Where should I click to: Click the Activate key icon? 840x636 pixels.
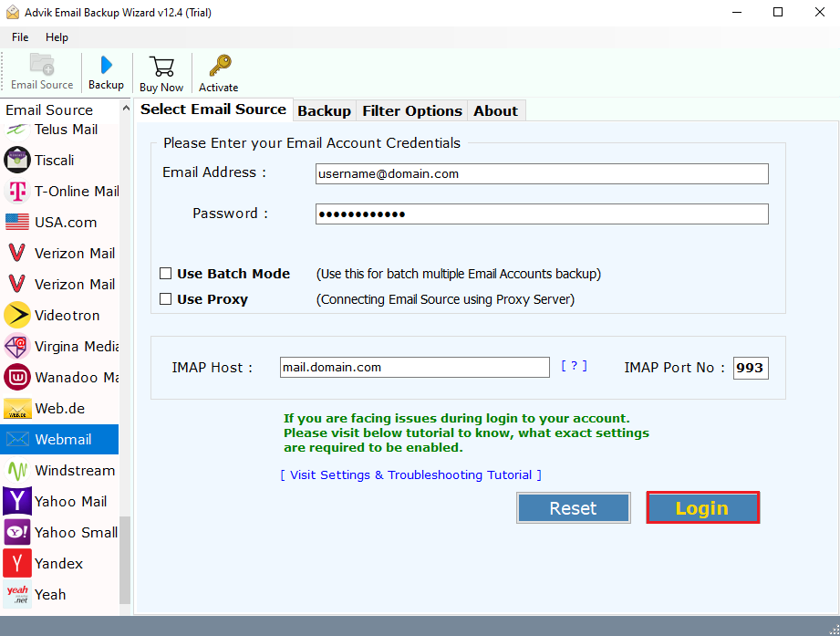[x=220, y=66]
